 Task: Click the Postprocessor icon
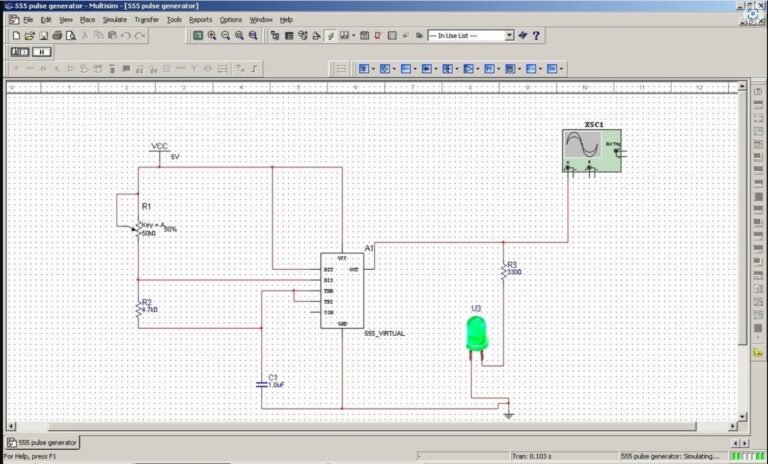tap(364, 36)
